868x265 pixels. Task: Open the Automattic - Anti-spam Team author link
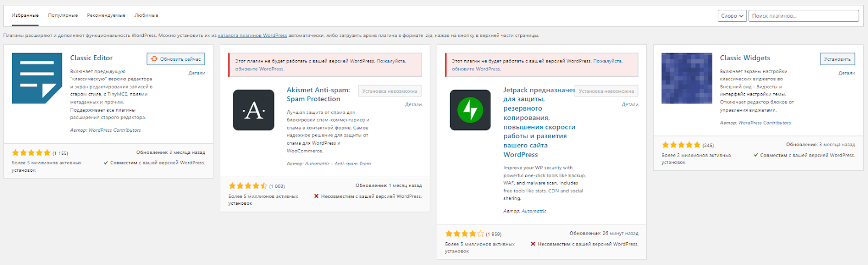click(338, 164)
